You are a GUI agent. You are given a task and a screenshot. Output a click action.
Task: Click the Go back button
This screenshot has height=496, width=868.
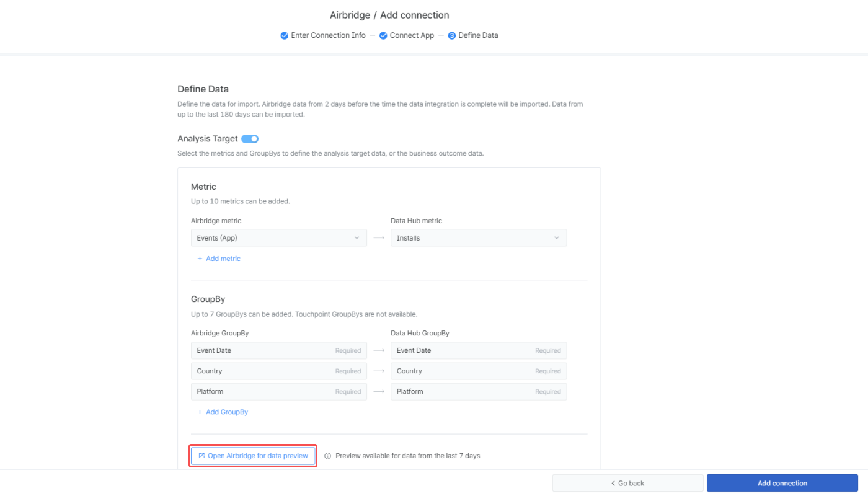pos(628,483)
